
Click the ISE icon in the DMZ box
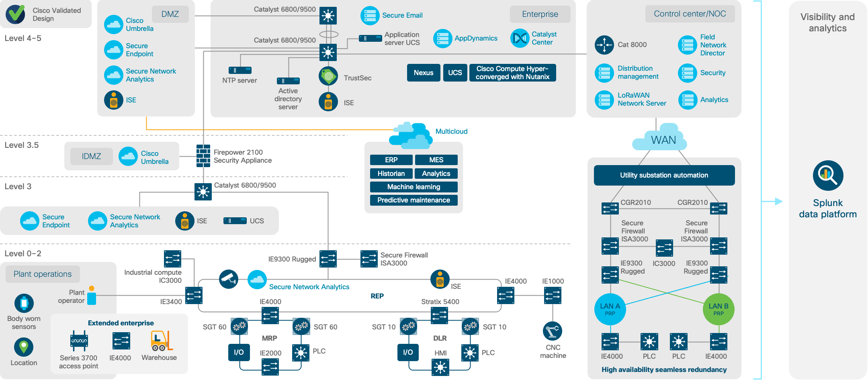114,100
